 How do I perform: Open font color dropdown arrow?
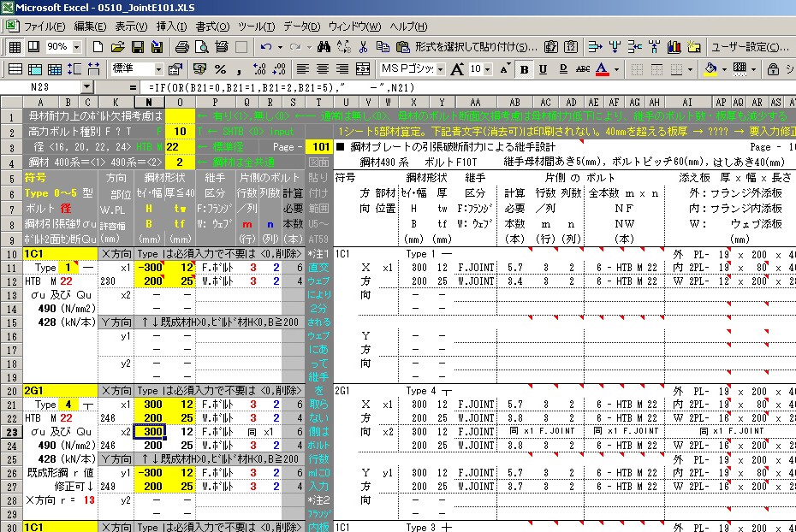616,69
